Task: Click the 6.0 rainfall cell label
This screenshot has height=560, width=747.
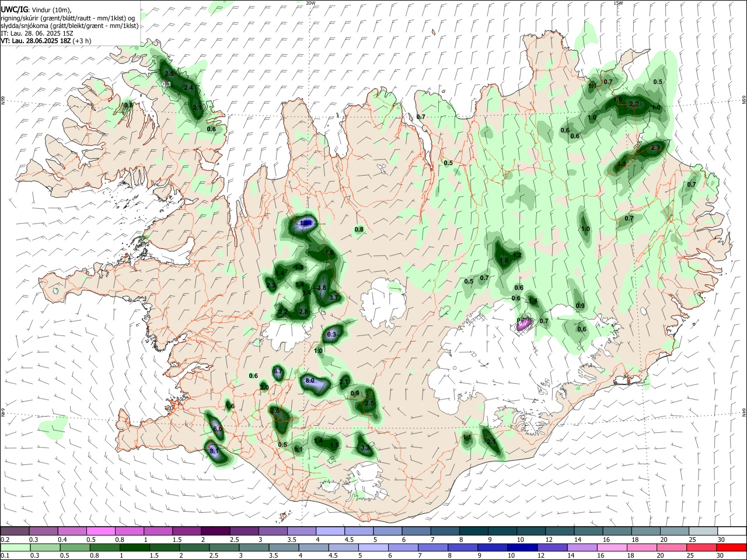Action: tap(218, 429)
